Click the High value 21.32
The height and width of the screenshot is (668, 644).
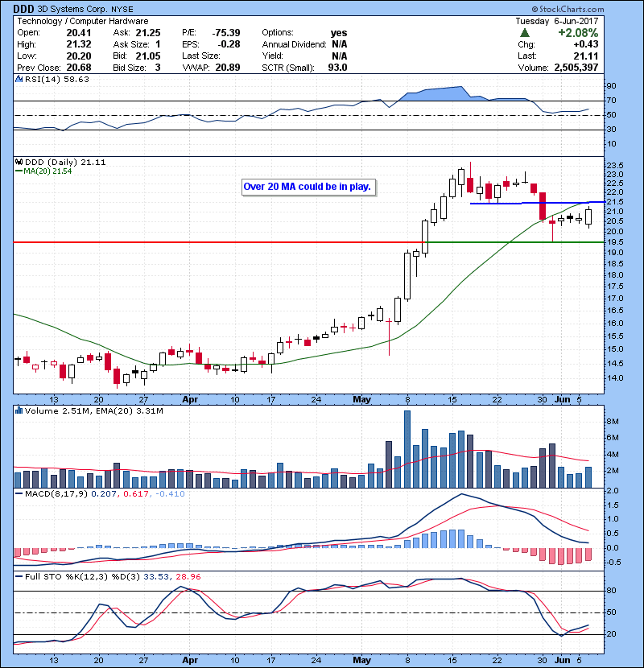pos(79,44)
